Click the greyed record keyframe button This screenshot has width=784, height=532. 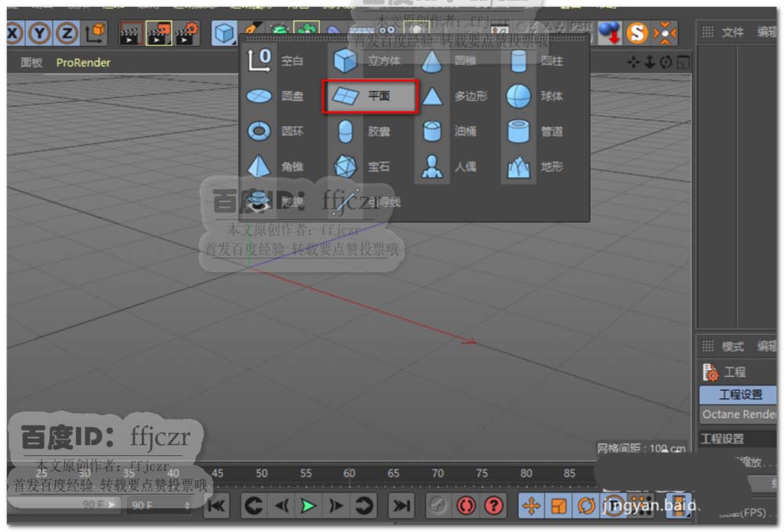[438, 506]
